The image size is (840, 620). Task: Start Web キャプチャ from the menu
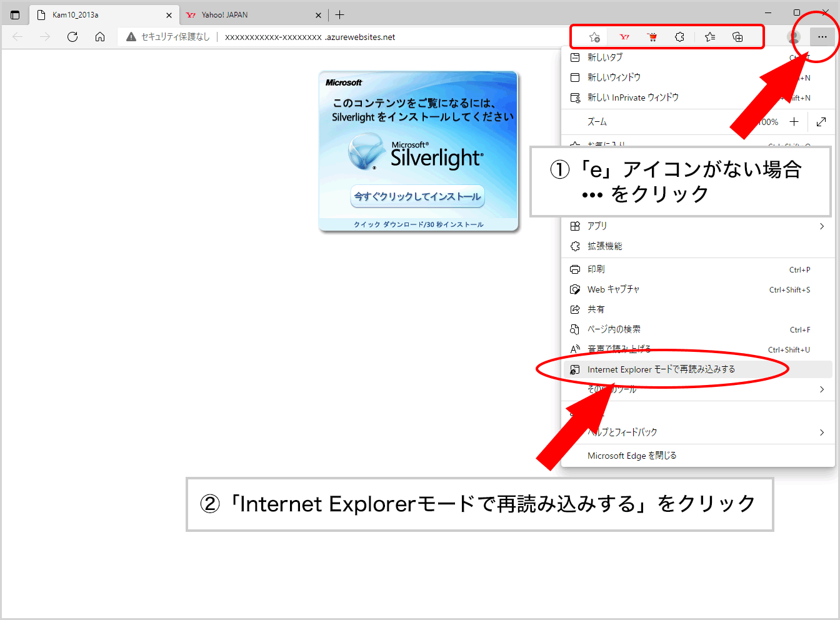click(x=698, y=289)
